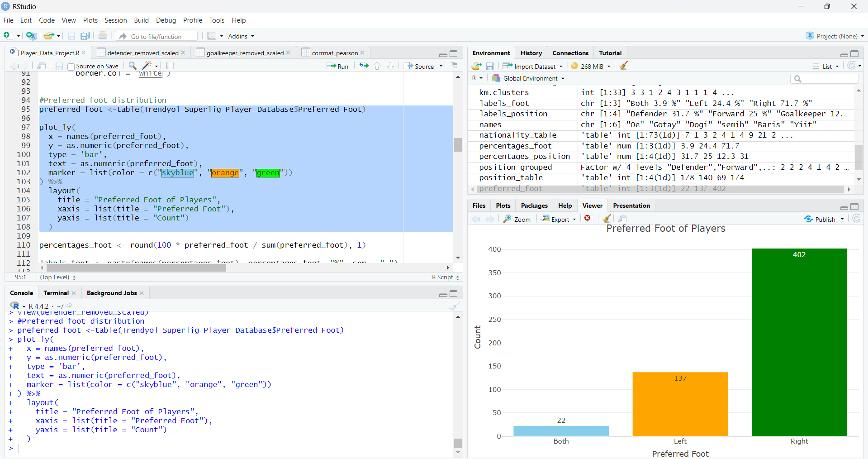Click the Compile Report notebook icon
This screenshot has height=459, width=868.
(170, 66)
